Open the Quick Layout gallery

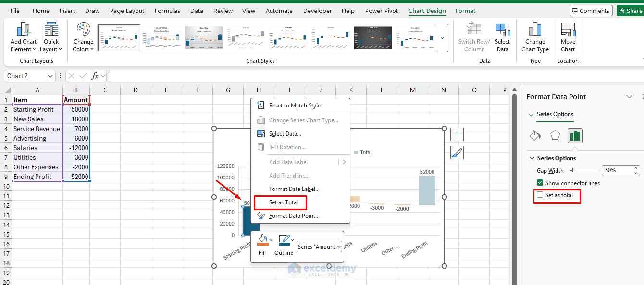coord(51,37)
